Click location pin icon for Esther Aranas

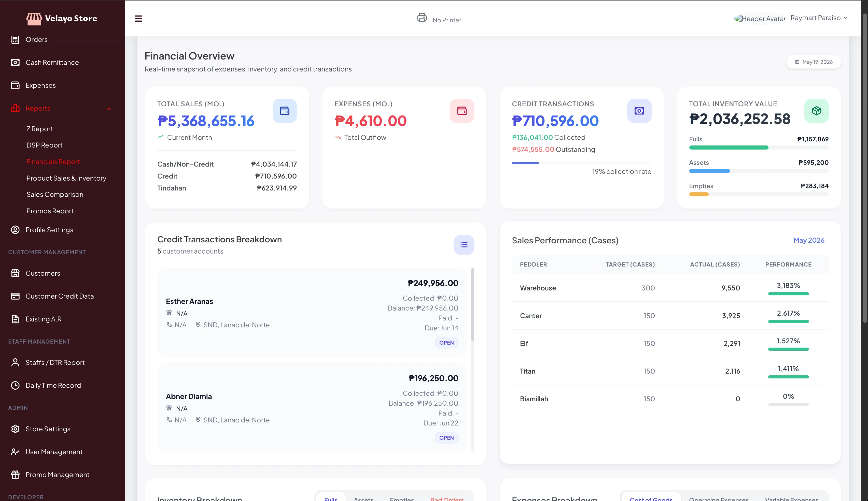click(x=198, y=325)
